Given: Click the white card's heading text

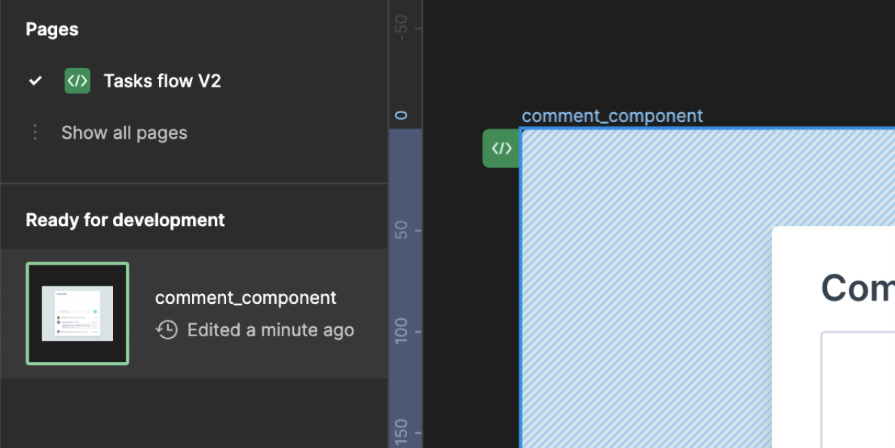Looking at the screenshot, I should (857, 288).
